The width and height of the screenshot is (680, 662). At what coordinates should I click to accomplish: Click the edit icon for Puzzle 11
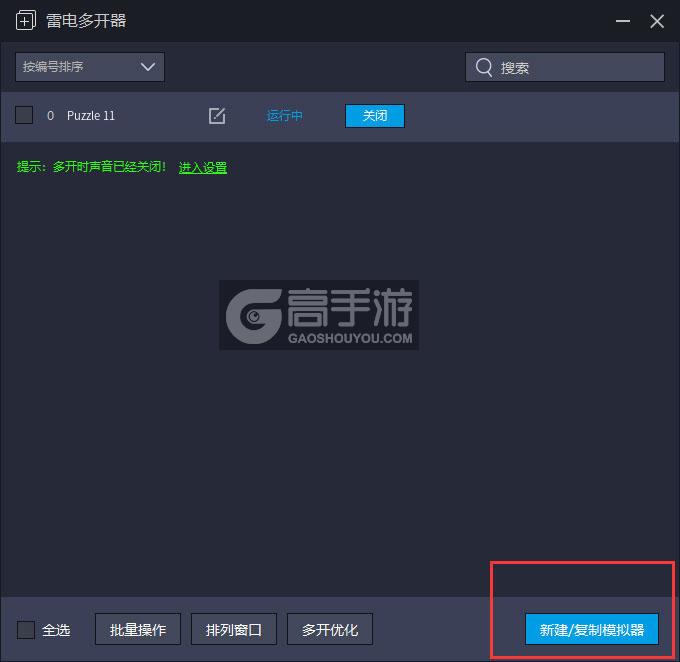(217, 116)
